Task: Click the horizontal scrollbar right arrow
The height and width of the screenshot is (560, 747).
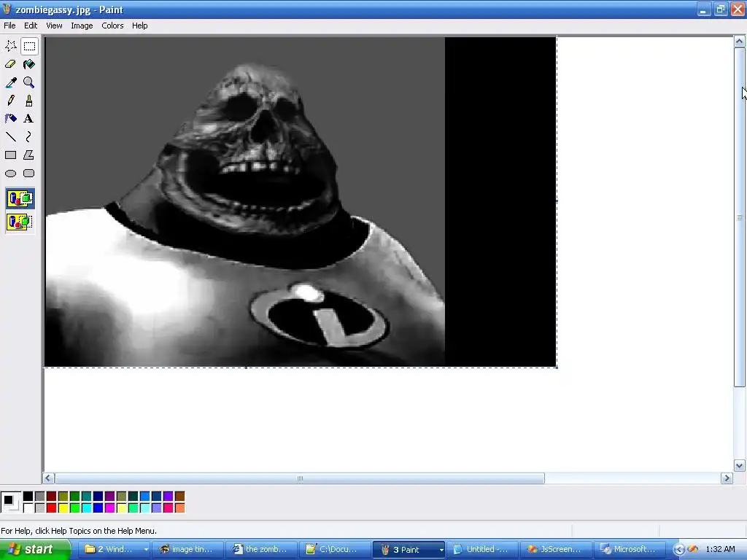Action: [x=727, y=478]
